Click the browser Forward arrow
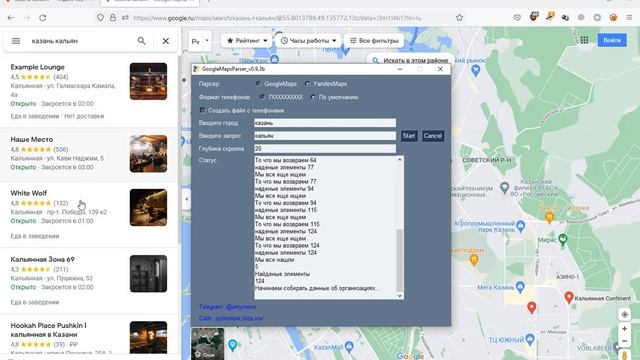This screenshot has height=360, width=640. tap(27, 18)
